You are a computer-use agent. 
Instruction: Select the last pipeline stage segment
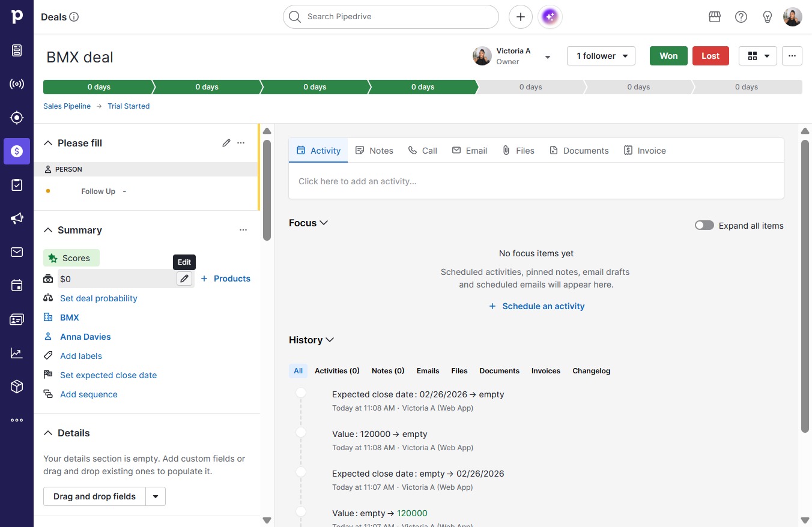747,87
